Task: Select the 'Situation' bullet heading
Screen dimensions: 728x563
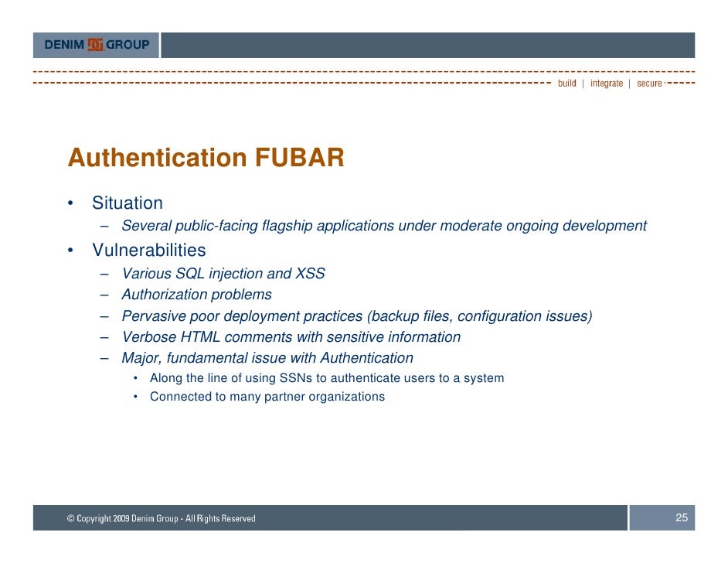Action: (x=128, y=203)
